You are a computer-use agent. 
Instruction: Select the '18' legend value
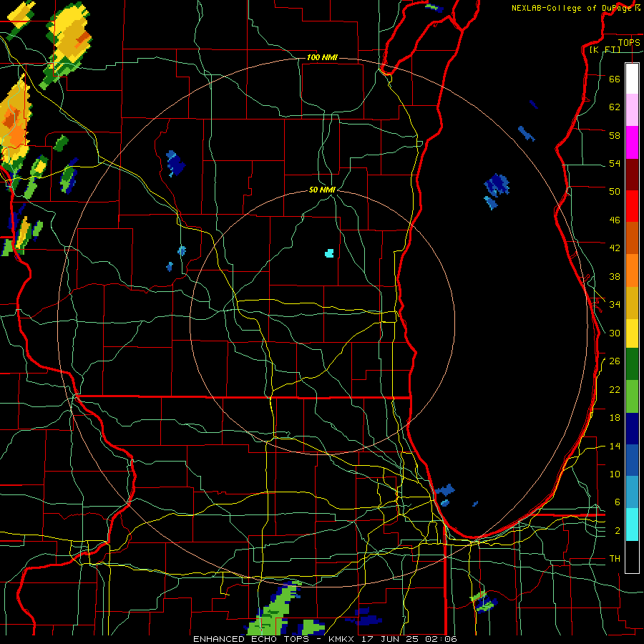[615, 418]
